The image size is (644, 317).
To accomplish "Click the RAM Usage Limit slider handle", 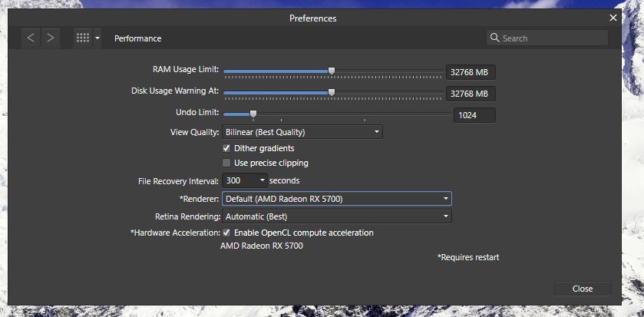I will pyautogui.click(x=332, y=71).
